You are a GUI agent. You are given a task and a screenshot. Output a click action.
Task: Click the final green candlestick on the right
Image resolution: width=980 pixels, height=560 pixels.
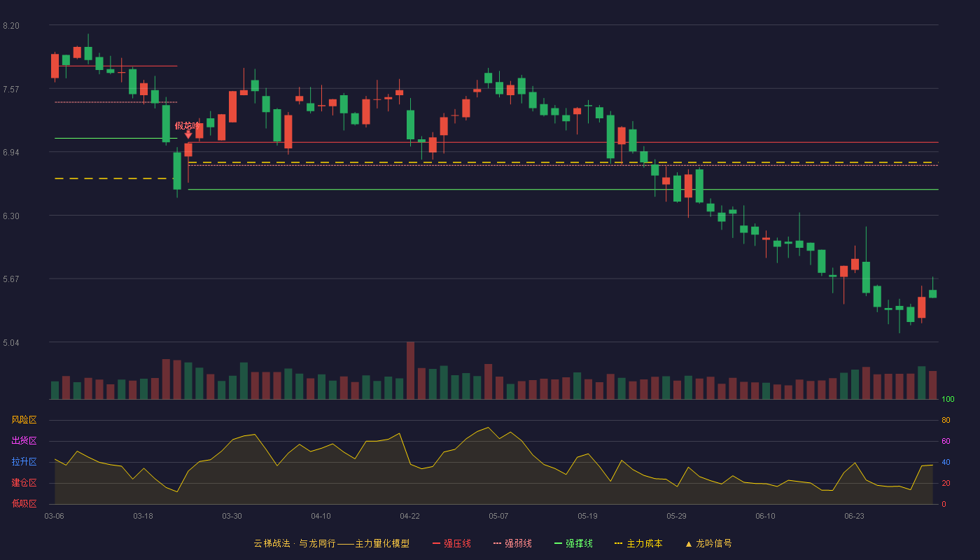point(932,293)
